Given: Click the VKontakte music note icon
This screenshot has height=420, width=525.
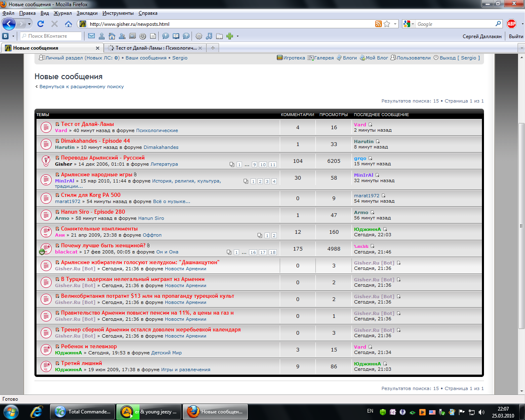Looking at the screenshot, I should (x=209, y=36).
